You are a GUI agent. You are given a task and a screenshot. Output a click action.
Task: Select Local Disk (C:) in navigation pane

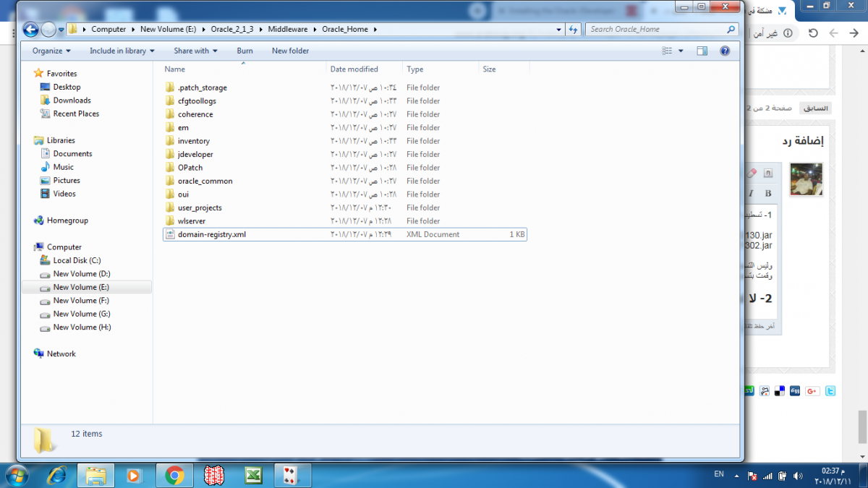point(77,260)
